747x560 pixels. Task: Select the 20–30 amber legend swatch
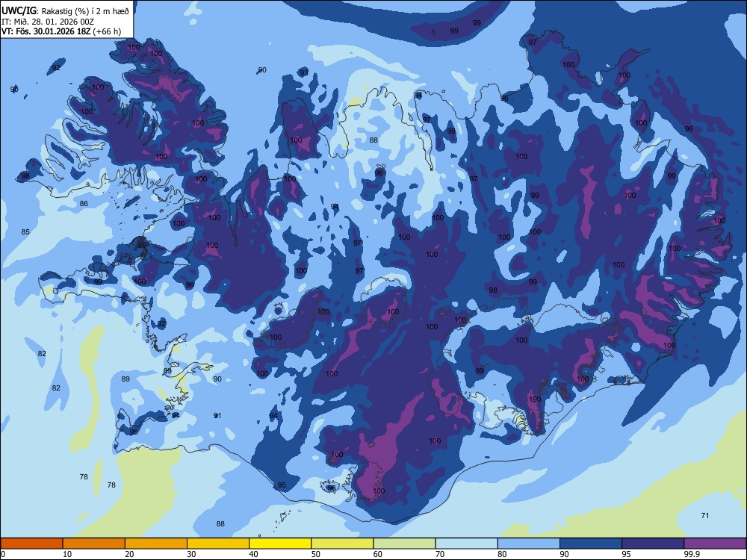point(156,544)
